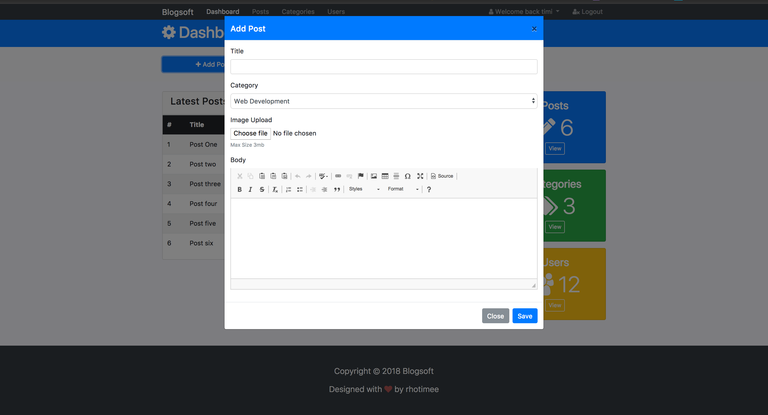Click the Choose file button
The image size is (768, 415).
tap(250, 133)
